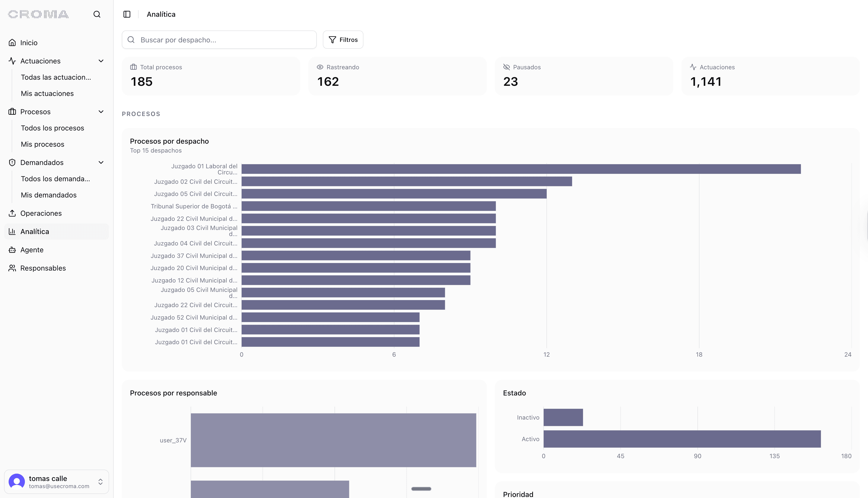
Task: Click the Responsables people icon
Action: (x=12, y=268)
